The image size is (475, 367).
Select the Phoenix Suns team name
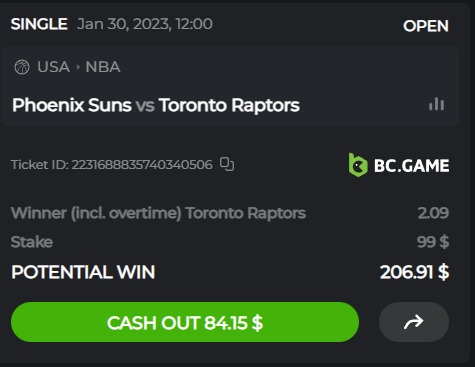pos(72,105)
